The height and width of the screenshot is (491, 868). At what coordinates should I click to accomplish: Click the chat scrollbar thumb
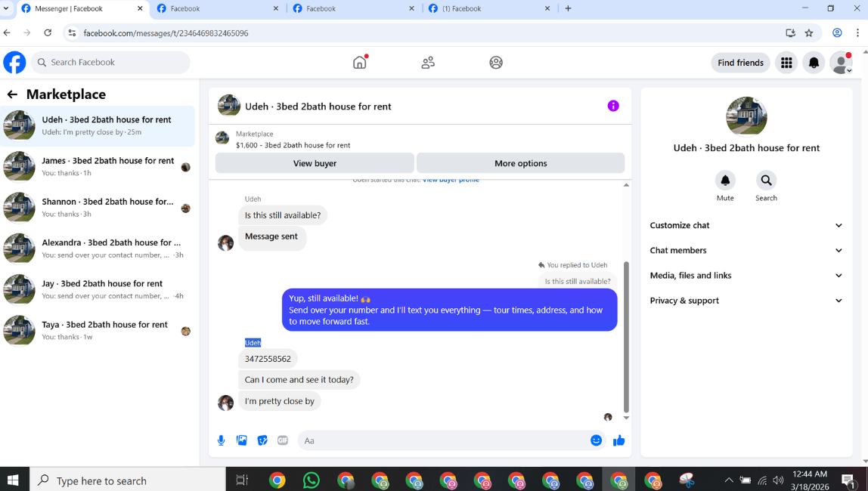tap(626, 338)
